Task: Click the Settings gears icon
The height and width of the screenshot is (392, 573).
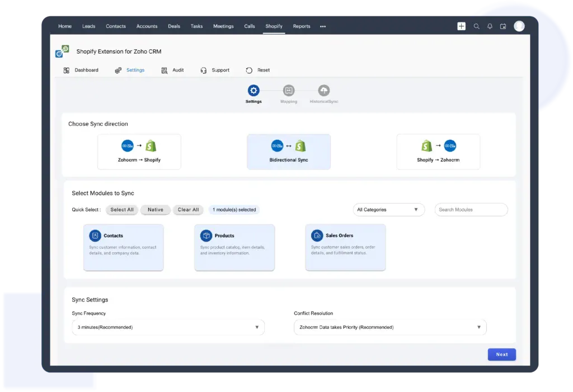Action: point(118,70)
